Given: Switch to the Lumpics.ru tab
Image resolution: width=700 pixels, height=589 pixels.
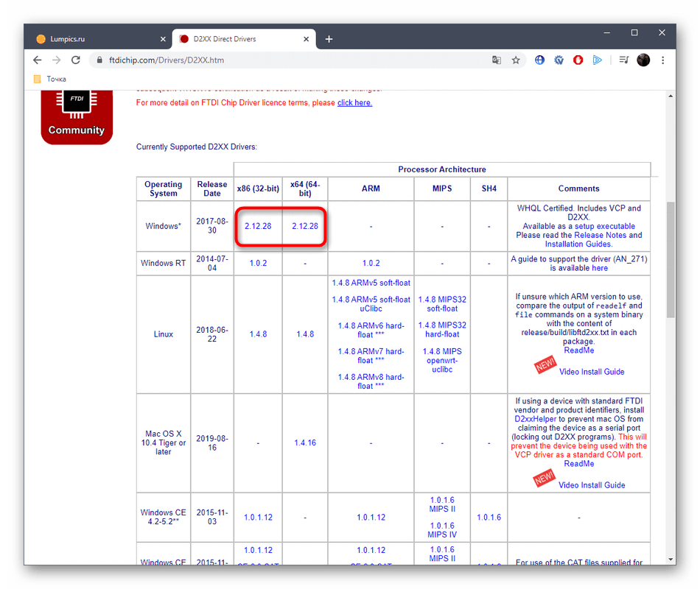Looking at the screenshot, I should [x=96, y=39].
